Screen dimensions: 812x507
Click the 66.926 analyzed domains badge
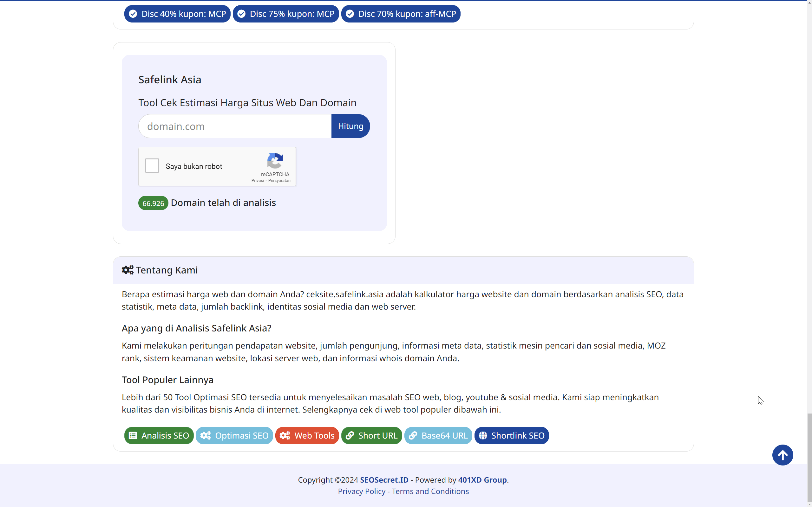coord(153,203)
